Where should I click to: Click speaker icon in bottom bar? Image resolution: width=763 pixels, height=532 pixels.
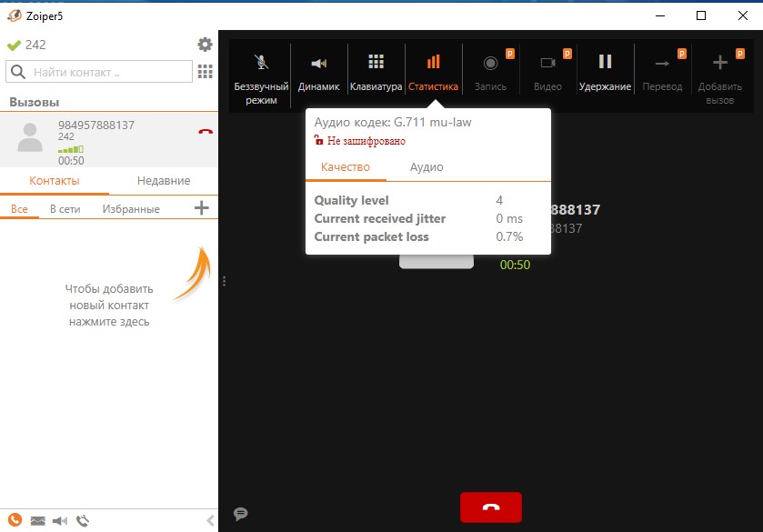(x=60, y=521)
